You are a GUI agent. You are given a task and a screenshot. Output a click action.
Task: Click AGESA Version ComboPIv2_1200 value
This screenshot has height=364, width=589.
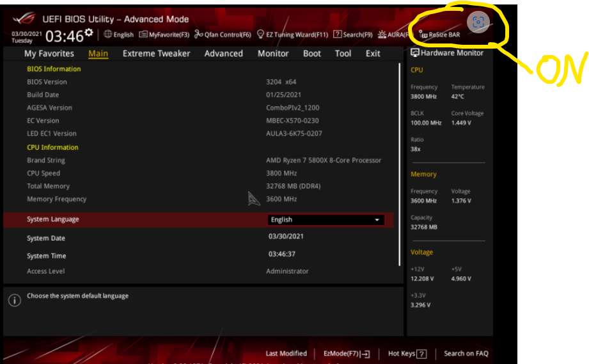point(293,108)
